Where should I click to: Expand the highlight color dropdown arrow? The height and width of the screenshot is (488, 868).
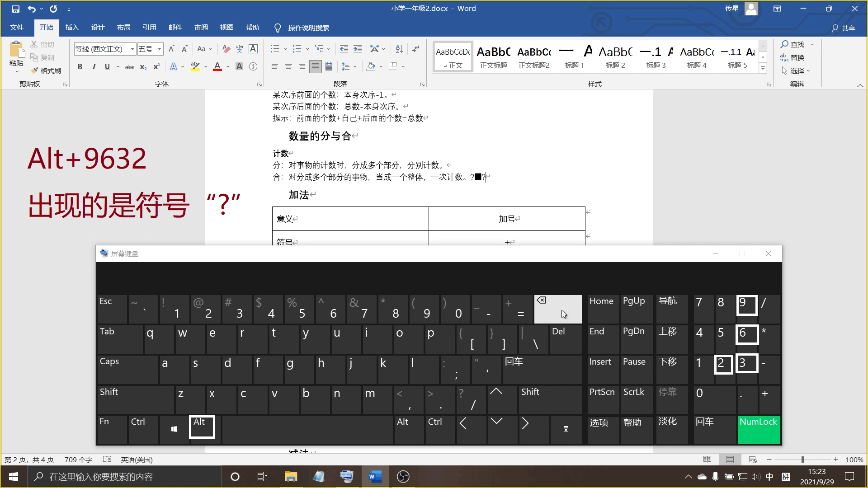click(x=206, y=67)
